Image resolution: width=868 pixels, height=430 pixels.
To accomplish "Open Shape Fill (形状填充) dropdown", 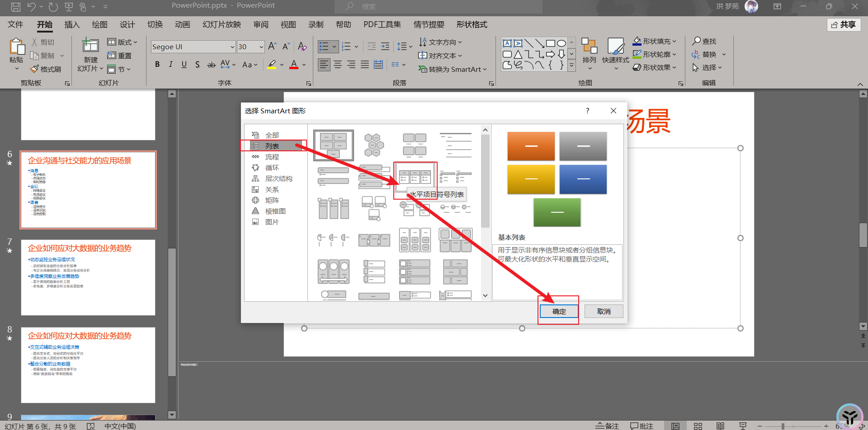I will (654, 41).
